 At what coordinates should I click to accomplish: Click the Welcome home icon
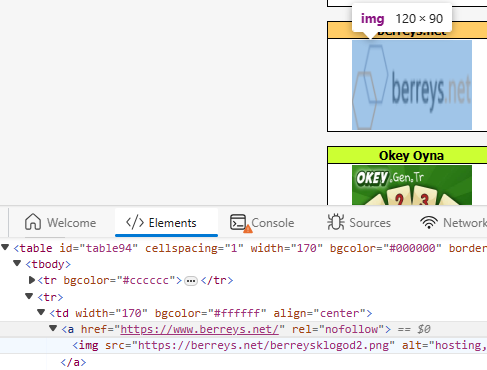point(33,222)
